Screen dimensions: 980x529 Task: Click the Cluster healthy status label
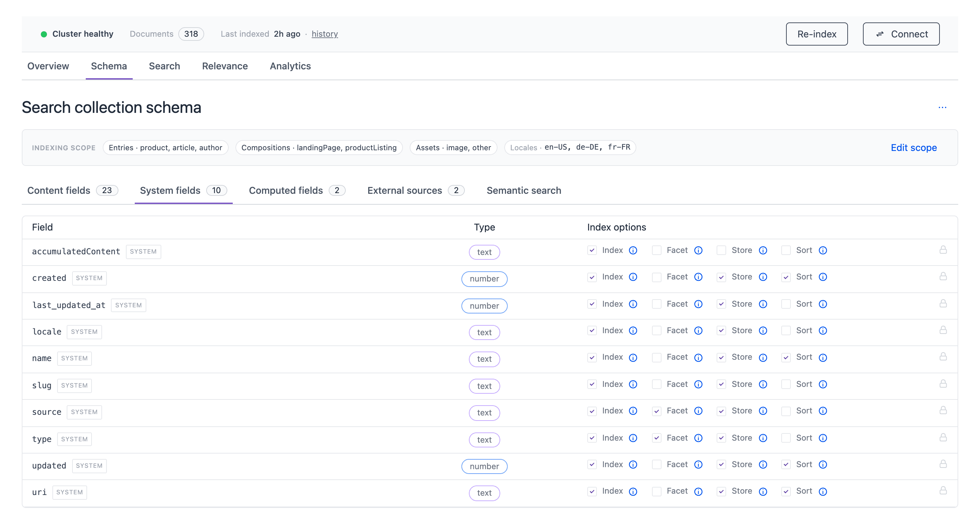pyautogui.click(x=83, y=34)
